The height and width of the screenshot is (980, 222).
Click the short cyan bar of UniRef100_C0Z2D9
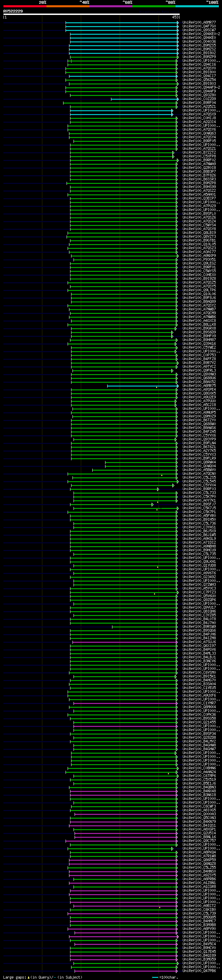[x=144, y=99]
